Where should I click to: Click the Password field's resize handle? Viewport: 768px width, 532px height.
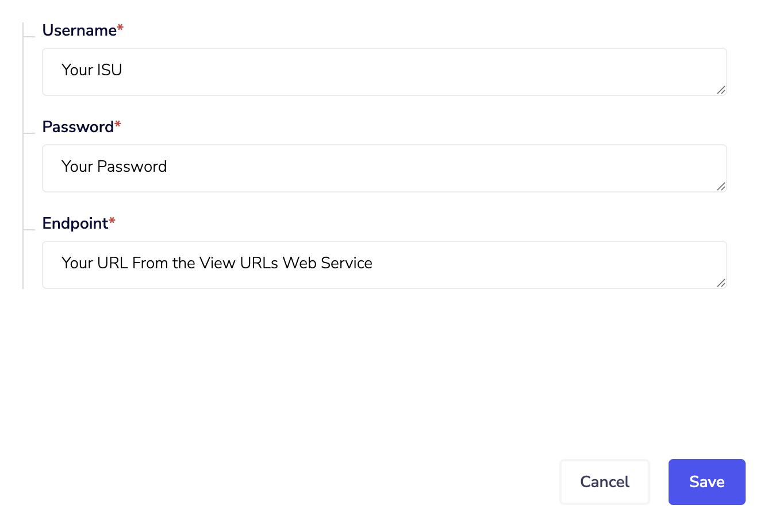(721, 186)
